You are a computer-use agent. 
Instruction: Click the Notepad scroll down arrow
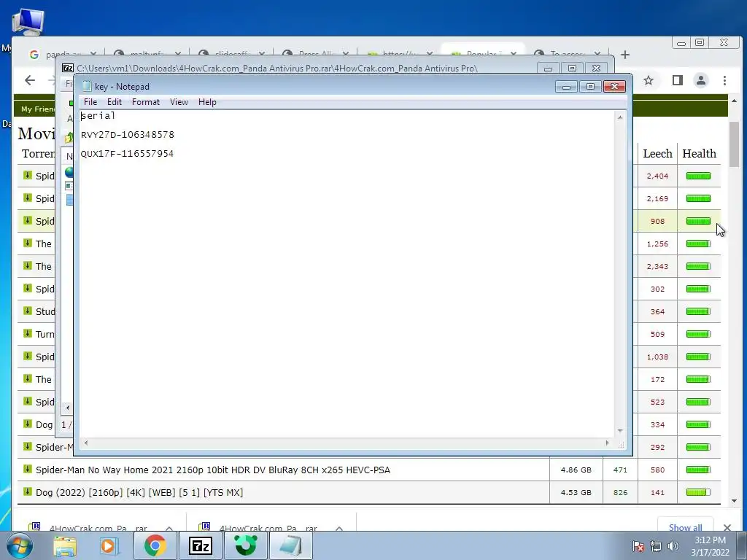620,430
